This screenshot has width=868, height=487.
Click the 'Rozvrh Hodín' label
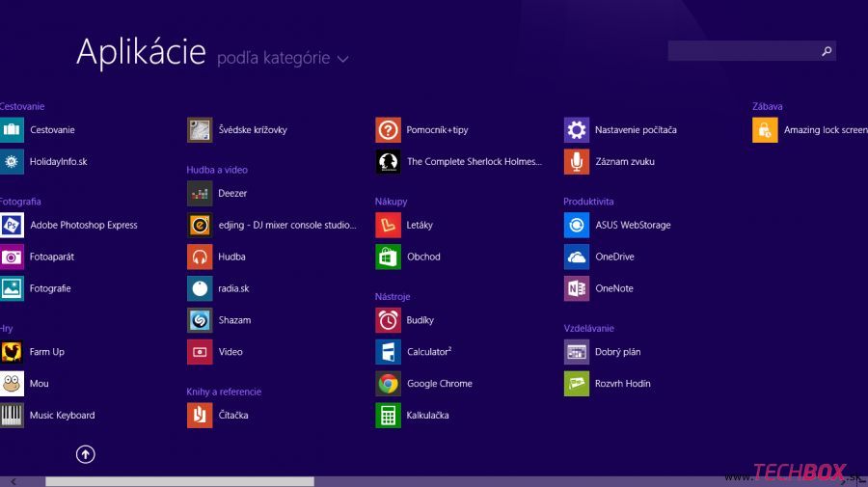(x=623, y=384)
